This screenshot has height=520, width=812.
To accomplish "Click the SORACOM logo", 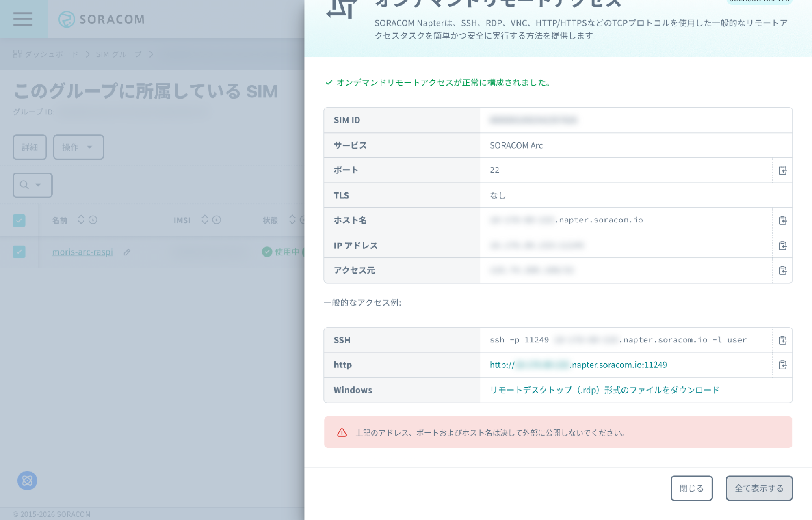I will coord(102,19).
